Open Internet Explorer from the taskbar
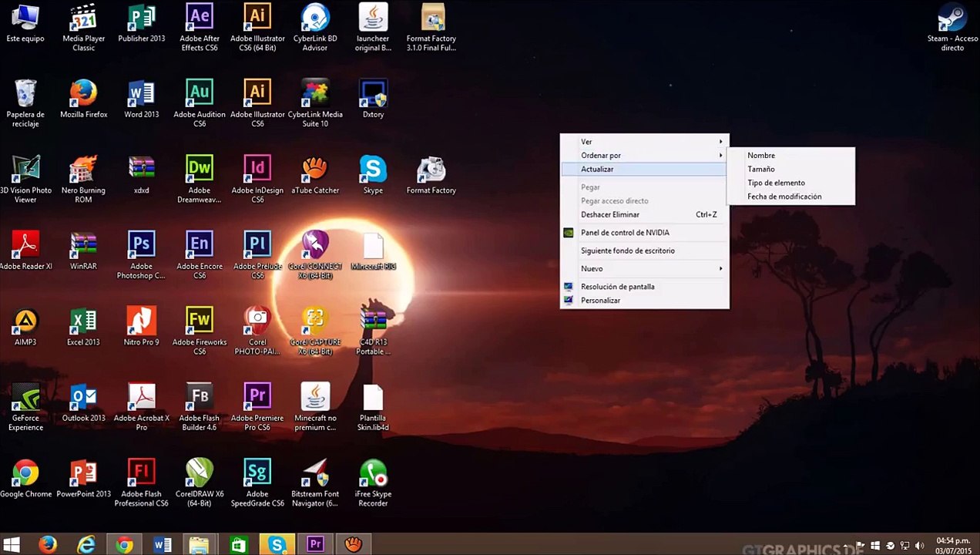 click(x=86, y=546)
